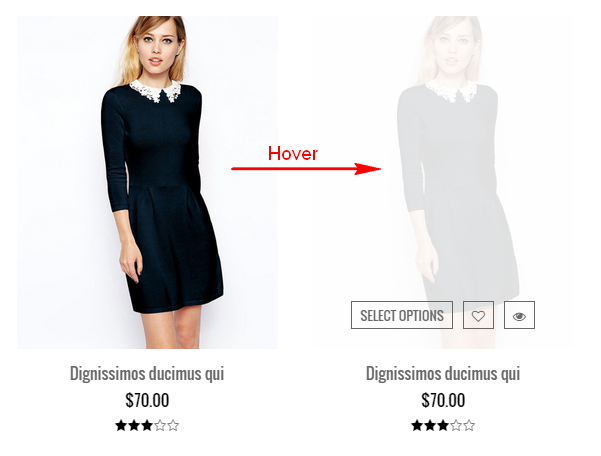
Task: Open left product title Dignissimos ducimus qui
Action: point(147,374)
